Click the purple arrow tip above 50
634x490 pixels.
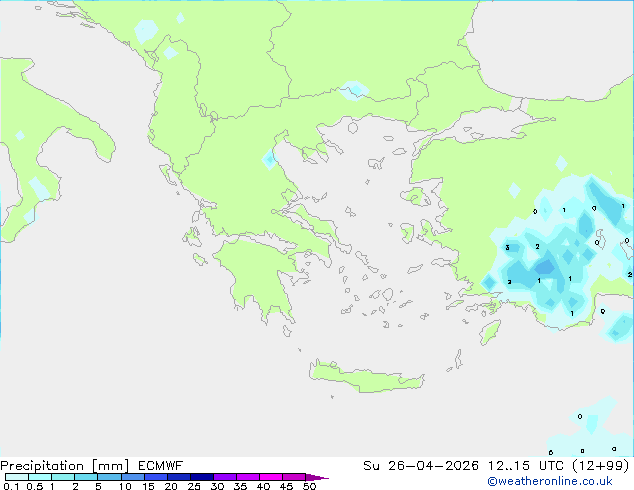point(317,477)
